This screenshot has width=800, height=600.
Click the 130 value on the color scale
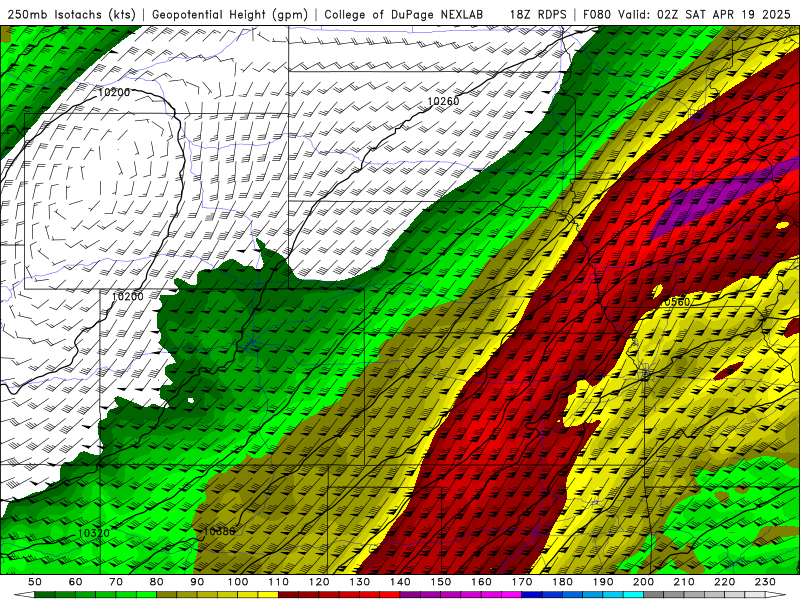coord(360,582)
